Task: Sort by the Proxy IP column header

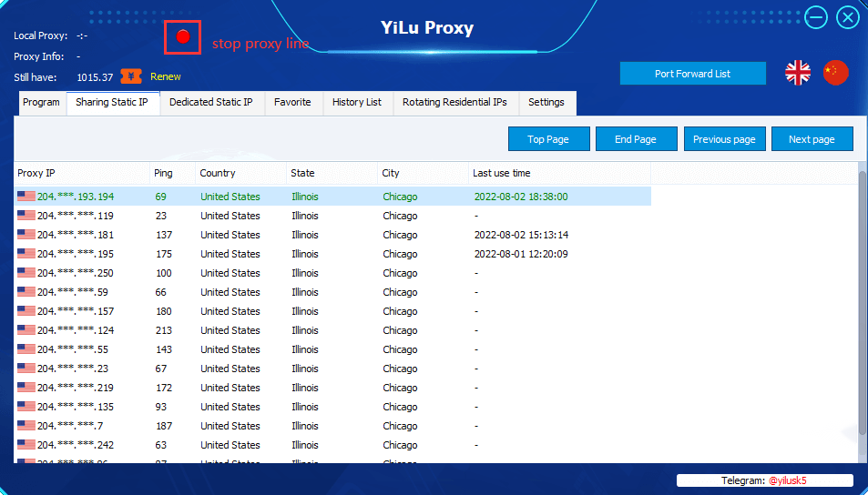Action: pos(82,173)
